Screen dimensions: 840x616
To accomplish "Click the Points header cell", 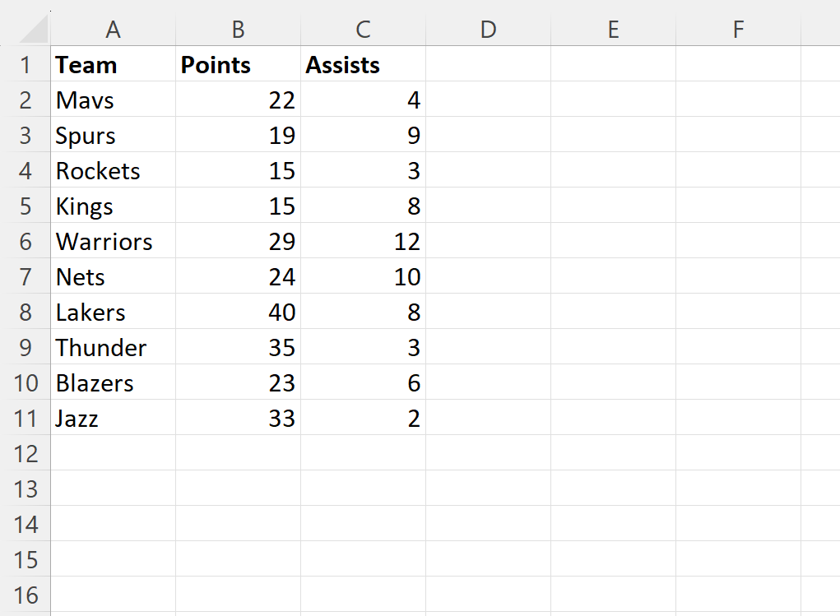I will (239, 65).
